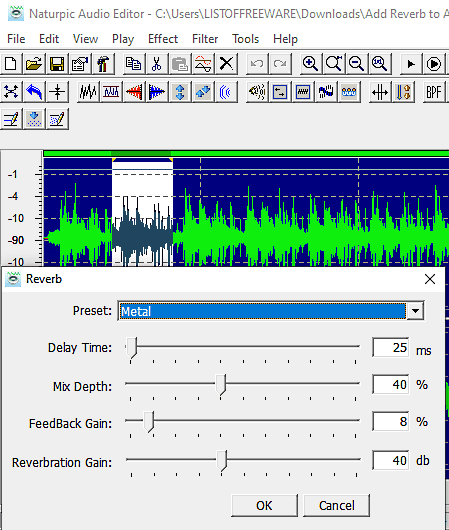449x530 pixels.
Task: Start playback with the Play triangle button
Action: point(411,64)
